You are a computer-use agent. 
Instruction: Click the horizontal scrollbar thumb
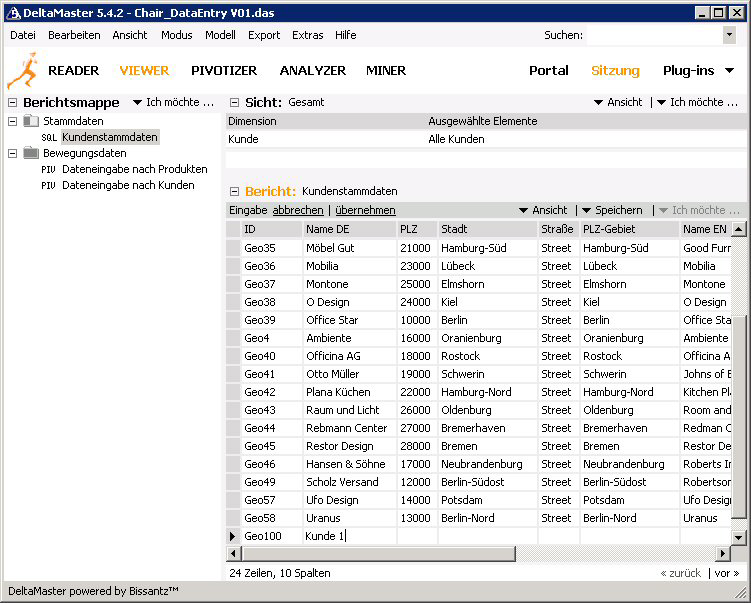point(378,554)
